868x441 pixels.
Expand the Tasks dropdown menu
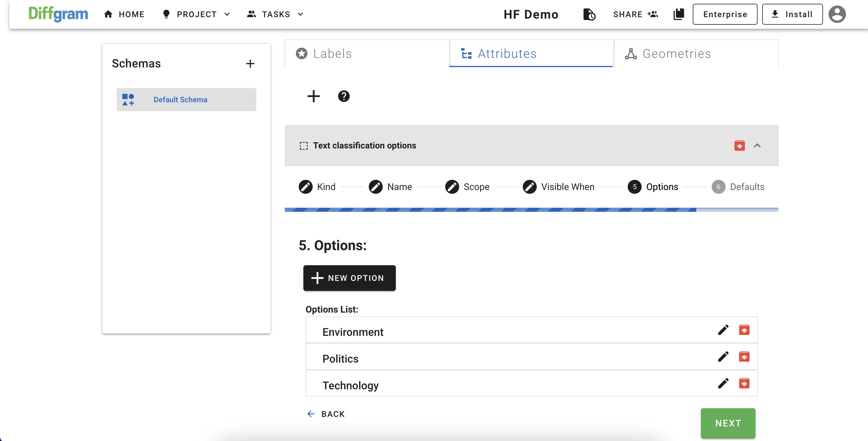pos(276,14)
